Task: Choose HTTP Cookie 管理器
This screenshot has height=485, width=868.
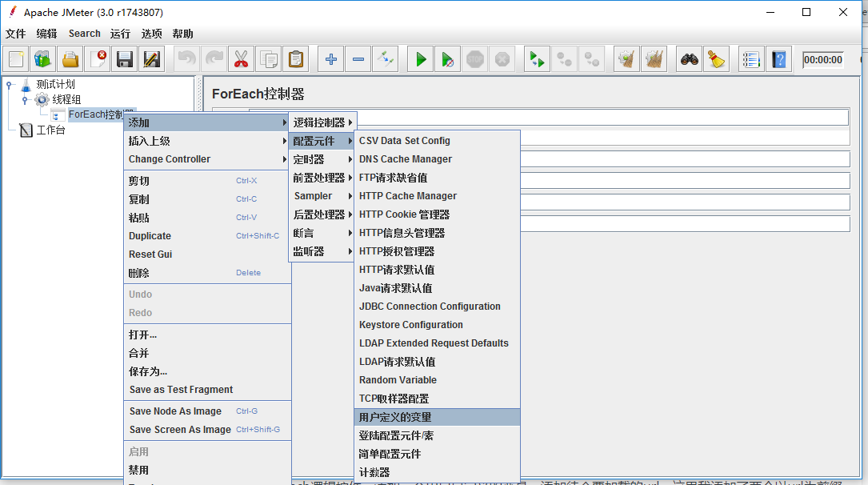Action: coord(437,214)
